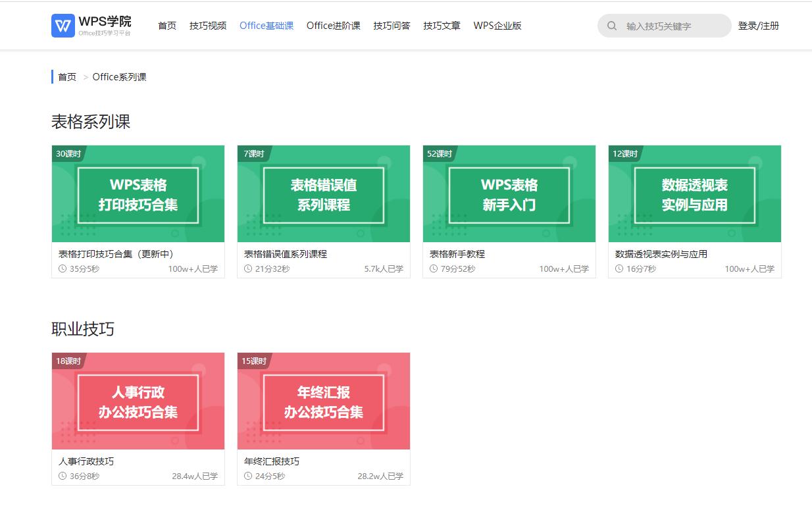Viewport: 812px width, 512px height.
Task: Click the WPS学院 logo icon
Action: [x=62, y=25]
